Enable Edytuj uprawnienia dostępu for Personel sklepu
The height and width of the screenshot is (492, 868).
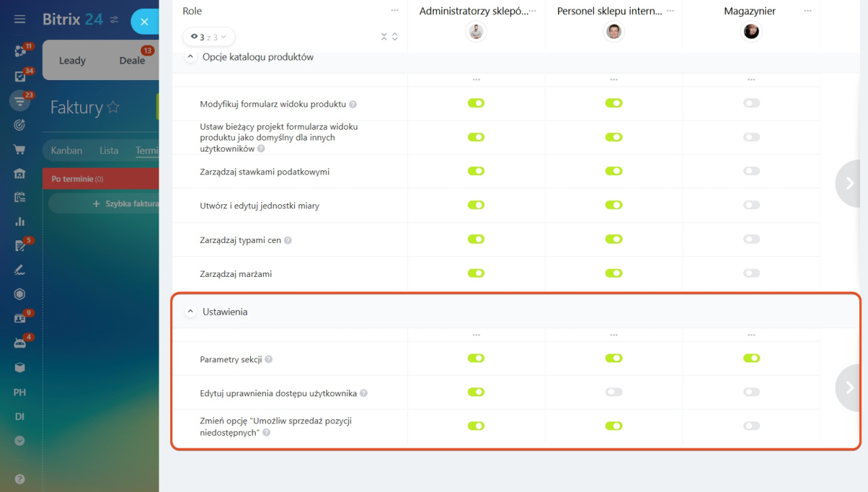[614, 392]
